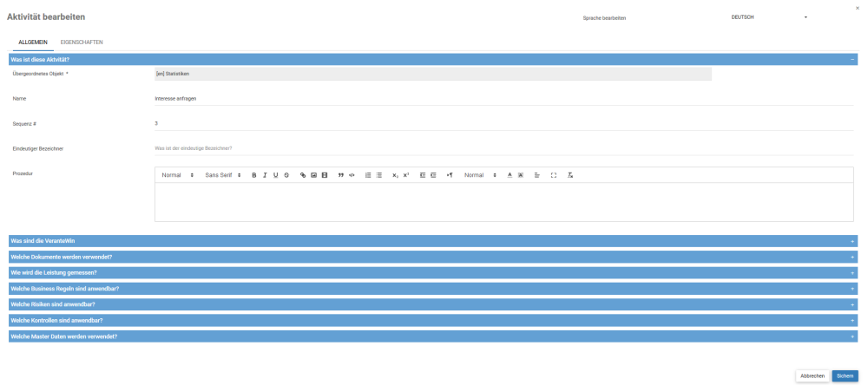Insert an image in the editor

pyautogui.click(x=313, y=175)
